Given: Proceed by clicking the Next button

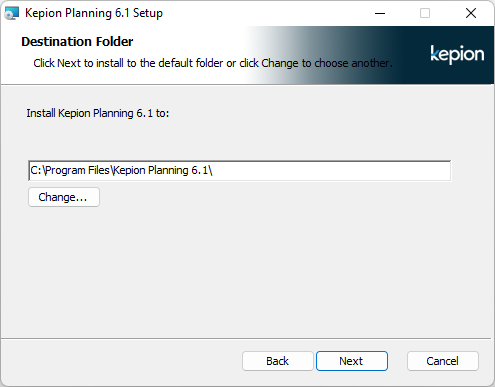Looking at the screenshot, I should point(352,361).
